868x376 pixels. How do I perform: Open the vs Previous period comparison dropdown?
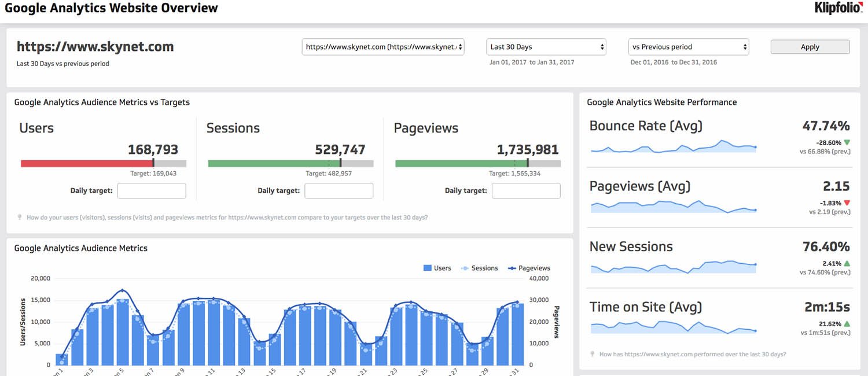(x=689, y=47)
